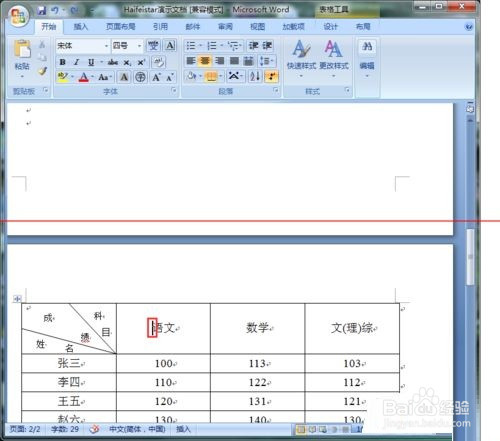Open the table Design (设计) tab
This screenshot has width=500, height=441.
330,27
